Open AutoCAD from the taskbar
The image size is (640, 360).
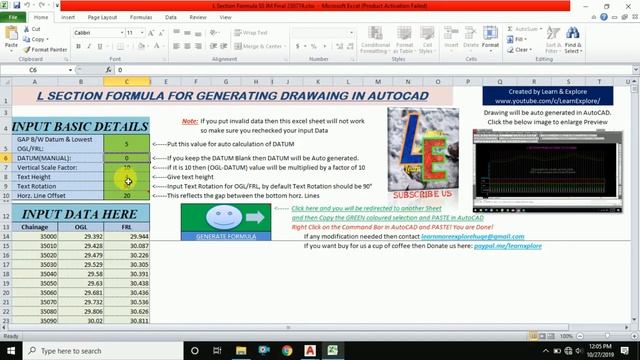coord(310,351)
